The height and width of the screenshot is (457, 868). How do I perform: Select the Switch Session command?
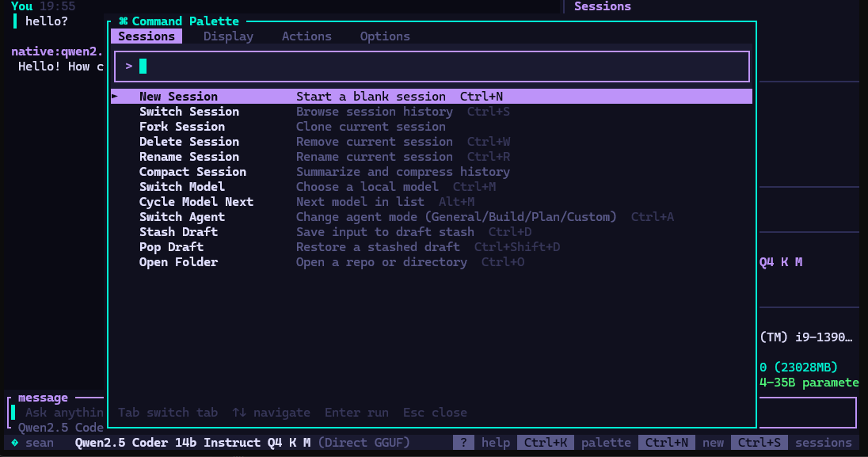point(432,112)
